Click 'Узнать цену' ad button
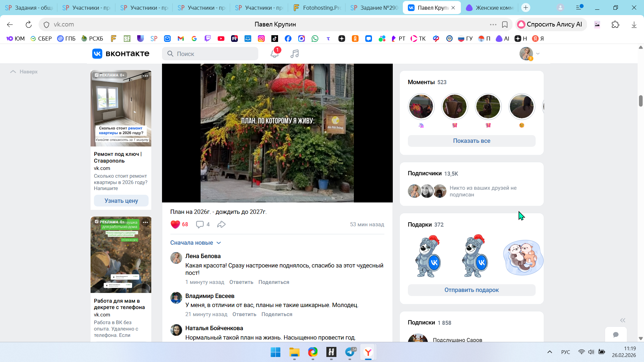 point(121,201)
